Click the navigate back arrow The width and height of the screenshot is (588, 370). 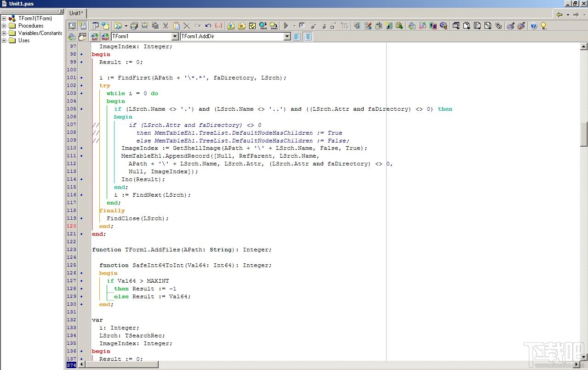point(559,15)
